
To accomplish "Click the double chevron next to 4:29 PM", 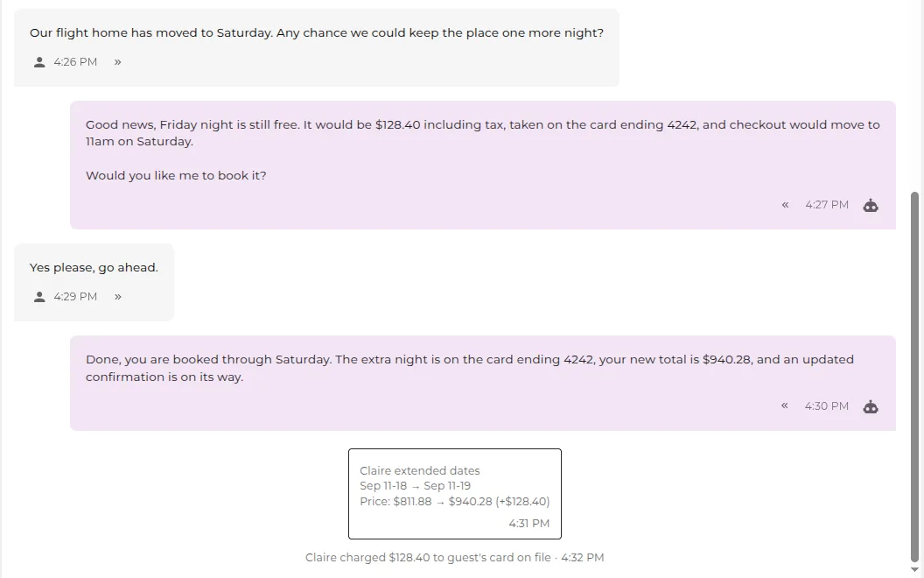I will tap(118, 297).
